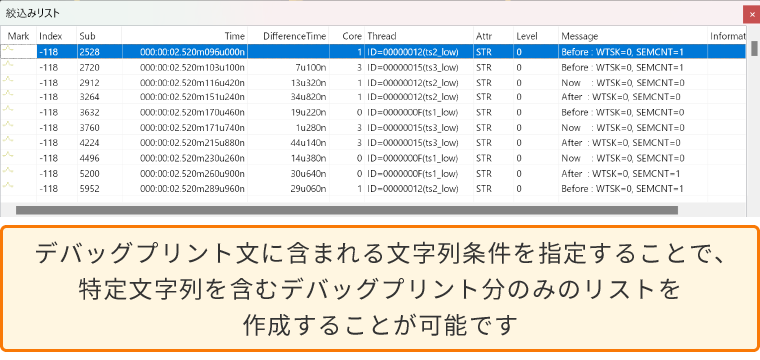The height and width of the screenshot is (360, 760).
Task: Click the mark icon in the Sub 3264 row
Action: (x=8, y=94)
